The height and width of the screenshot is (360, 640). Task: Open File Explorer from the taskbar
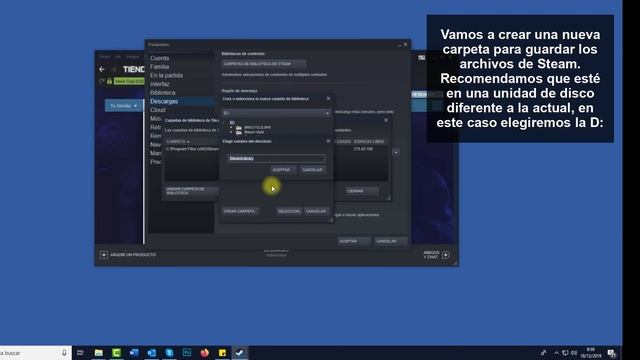tap(98, 353)
